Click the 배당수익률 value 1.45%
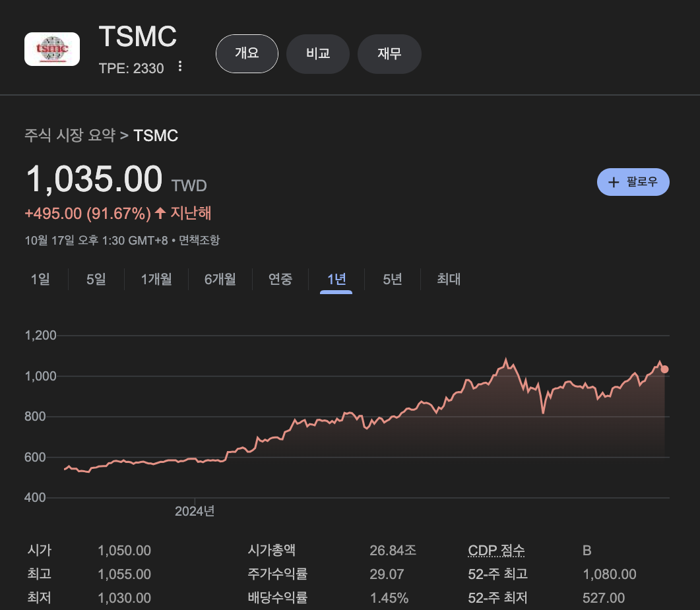 tap(389, 597)
